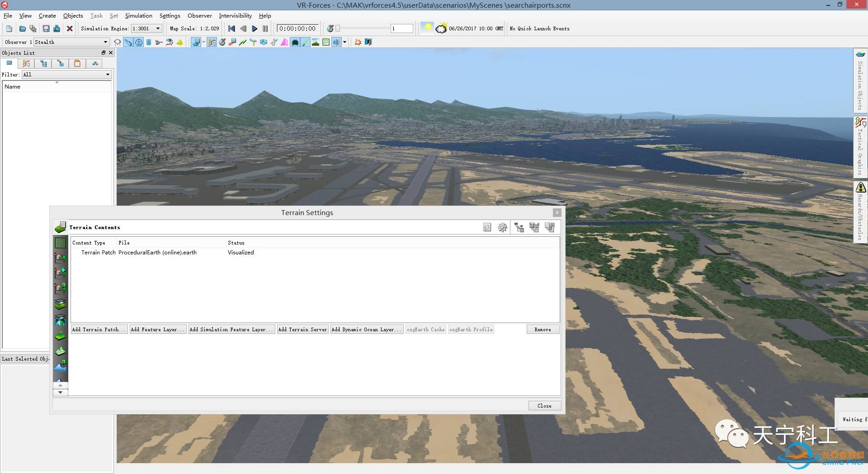
Task: Toggle the highlighted speaker audio icon
Action: 335,42
